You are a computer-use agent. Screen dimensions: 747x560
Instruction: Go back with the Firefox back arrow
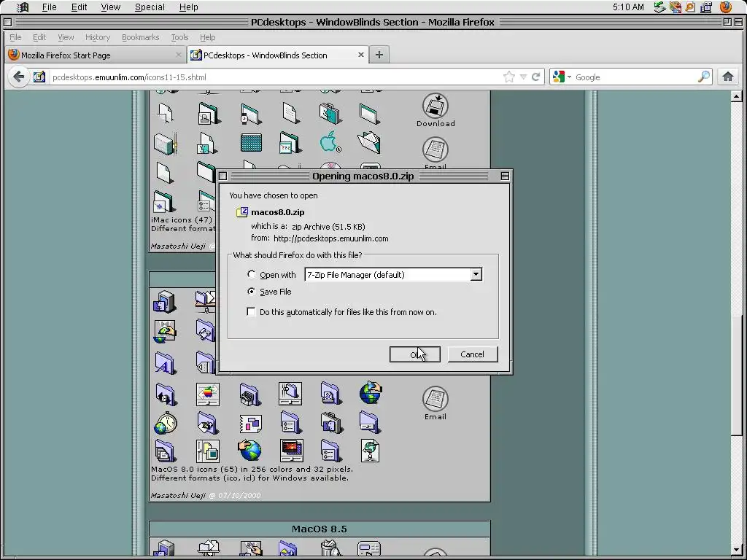click(x=18, y=77)
